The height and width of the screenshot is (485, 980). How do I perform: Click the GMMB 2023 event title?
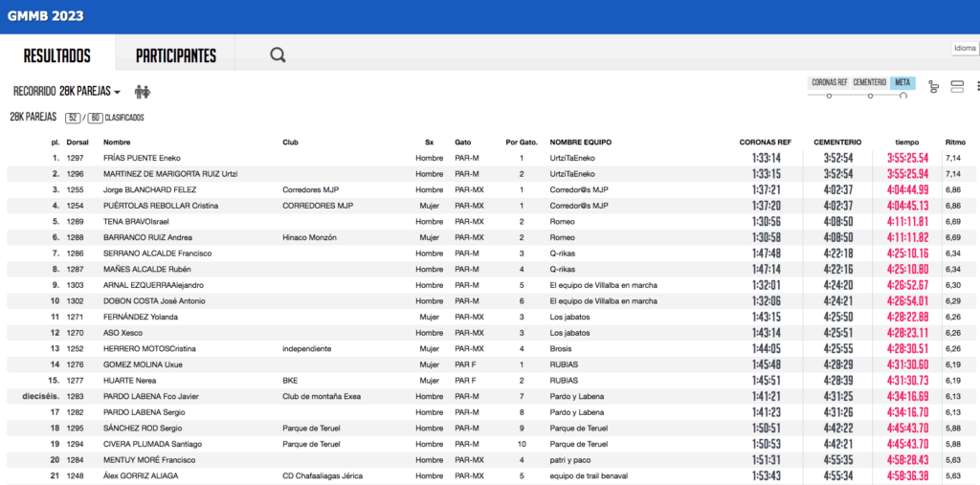pos(45,16)
